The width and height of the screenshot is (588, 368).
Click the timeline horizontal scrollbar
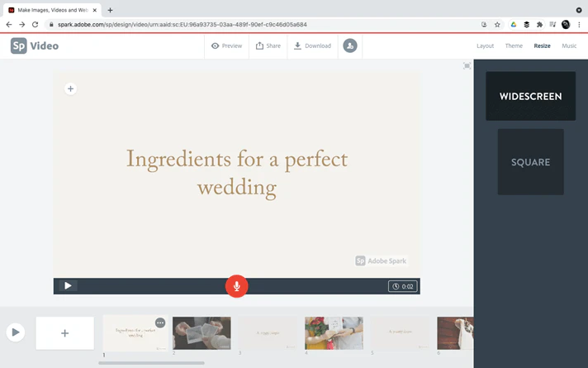(151, 363)
